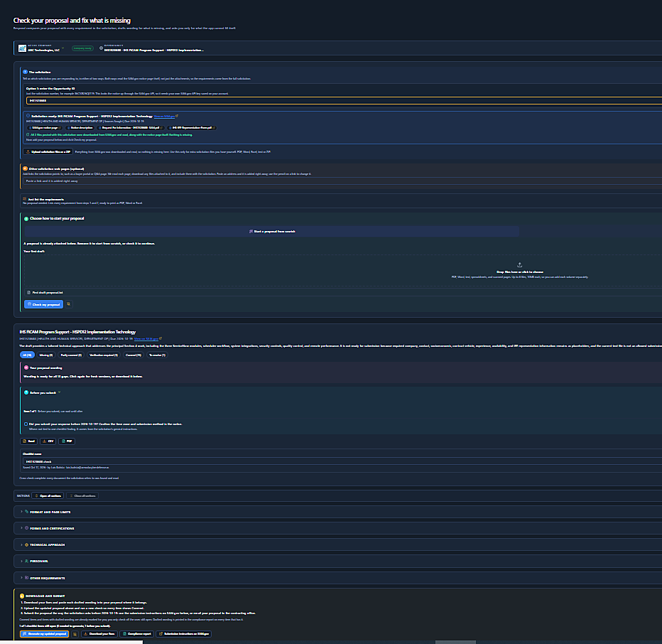Image resolution: width=662 pixels, height=644 pixels.
Task: Focus the Opportunity ID input field
Action: (344, 100)
